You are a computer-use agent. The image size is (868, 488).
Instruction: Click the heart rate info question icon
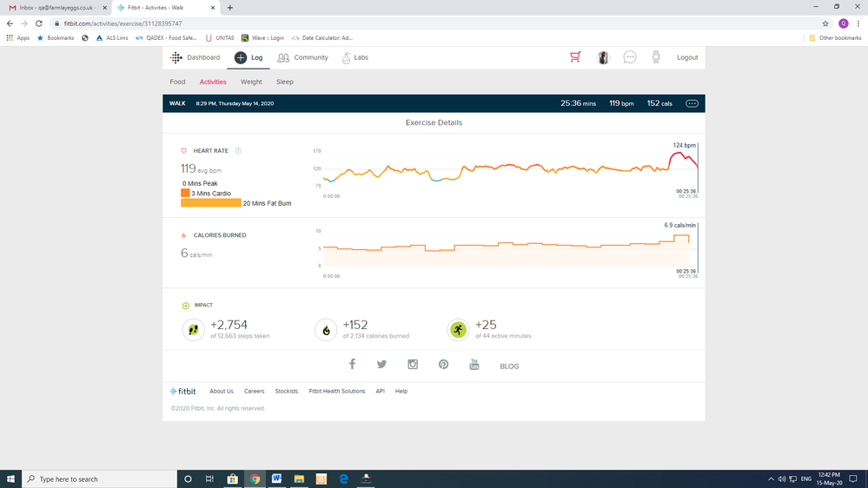tap(238, 150)
